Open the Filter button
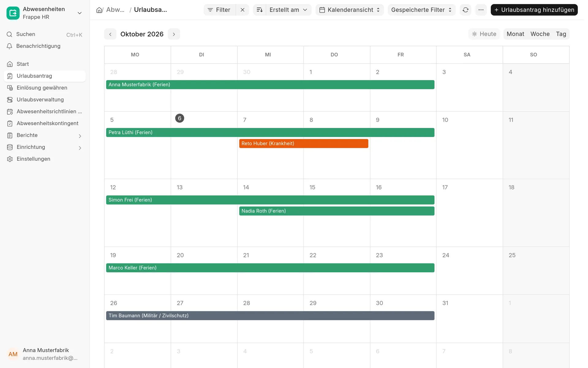 (x=219, y=10)
